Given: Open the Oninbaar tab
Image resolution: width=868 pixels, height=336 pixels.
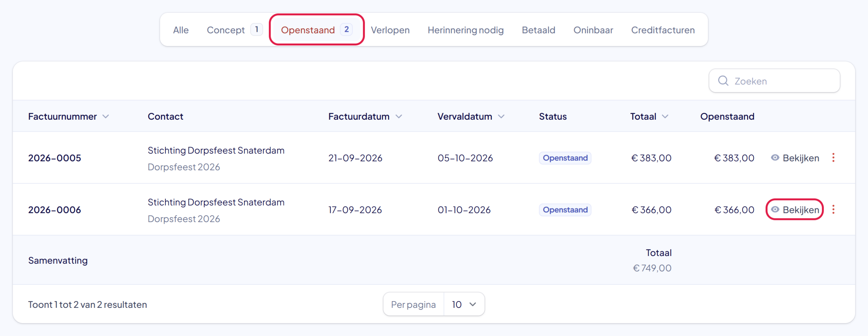Looking at the screenshot, I should click(593, 30).
